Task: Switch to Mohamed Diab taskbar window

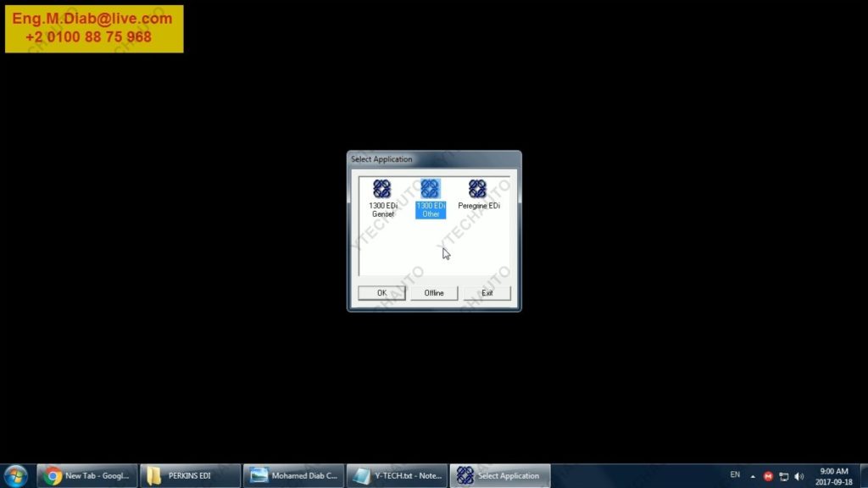Action: tap(293, 475)
